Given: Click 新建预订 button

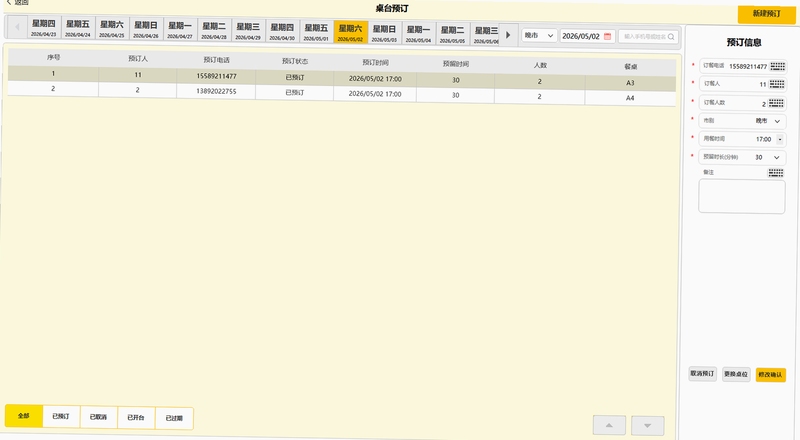Looking at the screenshot, I should coord(766,14).
